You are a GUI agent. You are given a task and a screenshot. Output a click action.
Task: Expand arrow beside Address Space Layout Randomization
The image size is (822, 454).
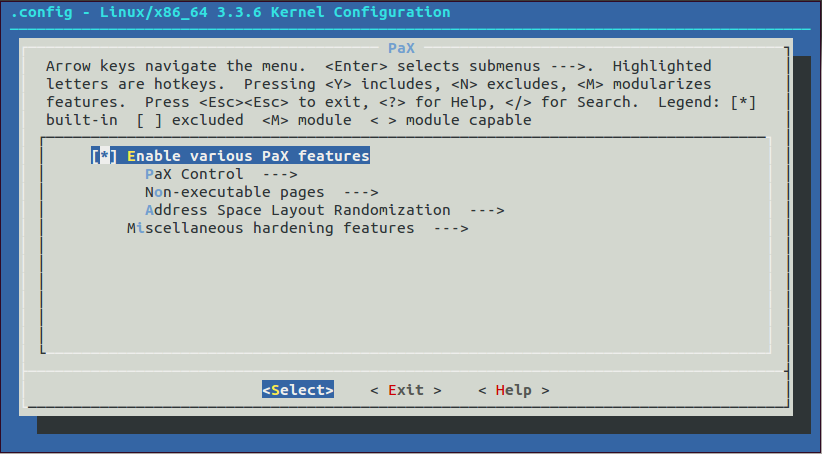(x=486, y=210)
